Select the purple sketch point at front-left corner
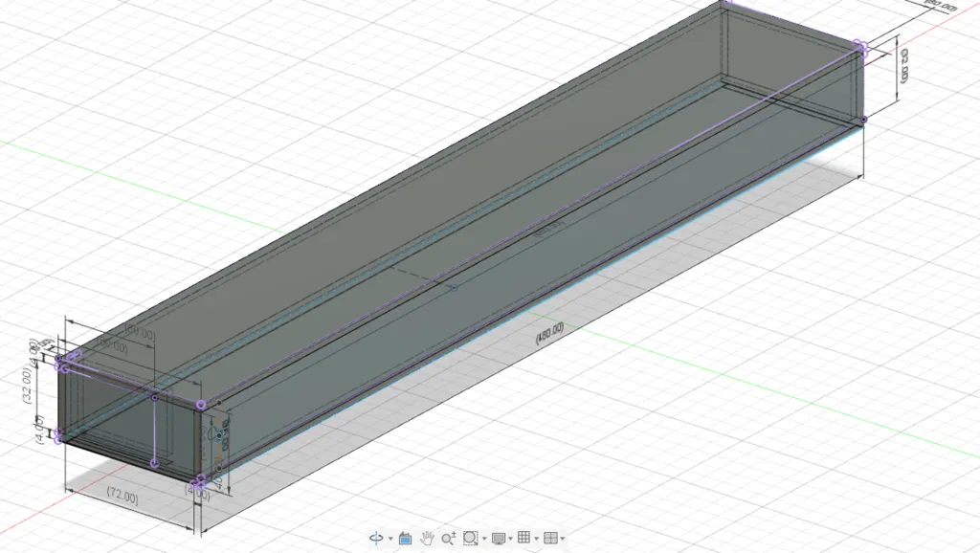Screen dimensions: 980x553 point(59,358)
